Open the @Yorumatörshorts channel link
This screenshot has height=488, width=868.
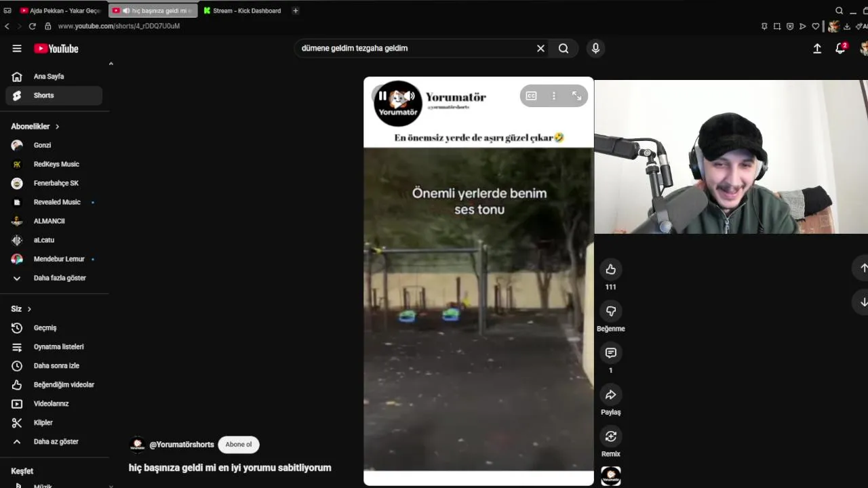[x=182, y=445]
